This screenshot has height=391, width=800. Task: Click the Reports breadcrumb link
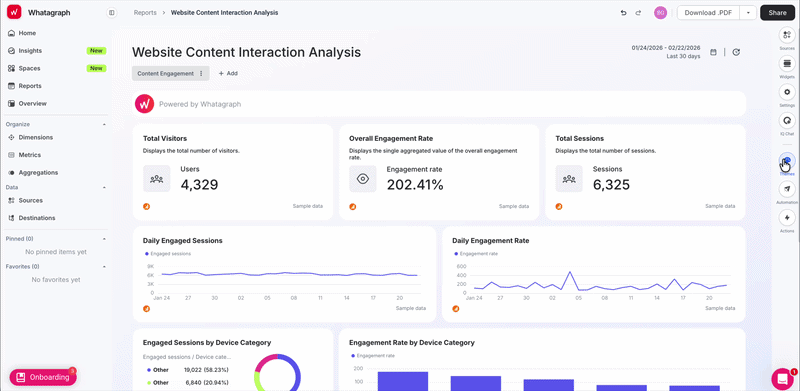point(145,13)
